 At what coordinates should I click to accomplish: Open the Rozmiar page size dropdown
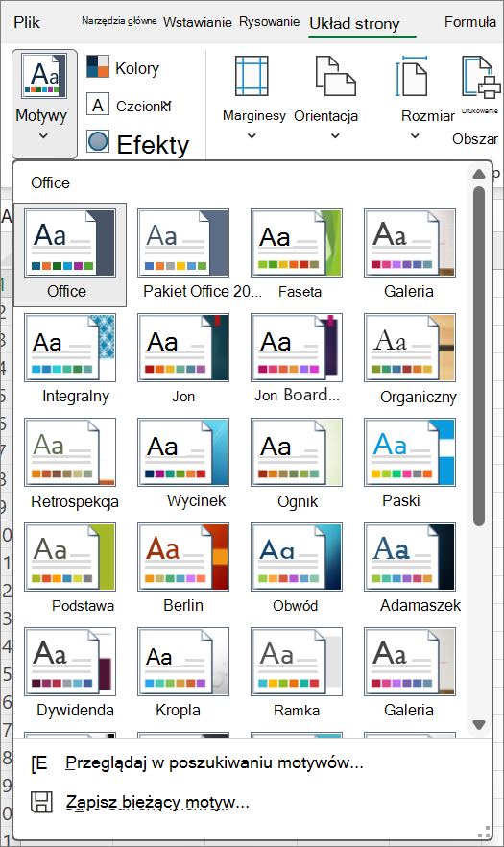click(x=427, y=98)
